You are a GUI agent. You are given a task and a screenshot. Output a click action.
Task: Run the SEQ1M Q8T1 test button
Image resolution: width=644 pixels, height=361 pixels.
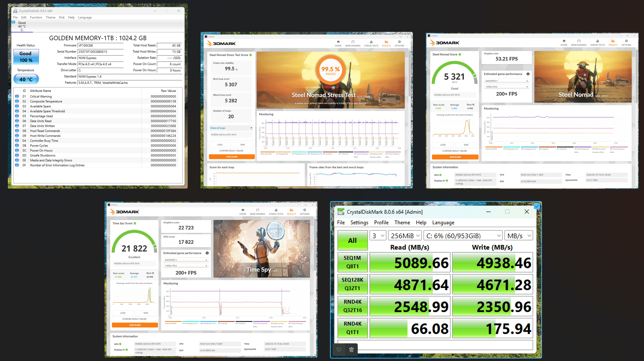[x=352, y=262]
